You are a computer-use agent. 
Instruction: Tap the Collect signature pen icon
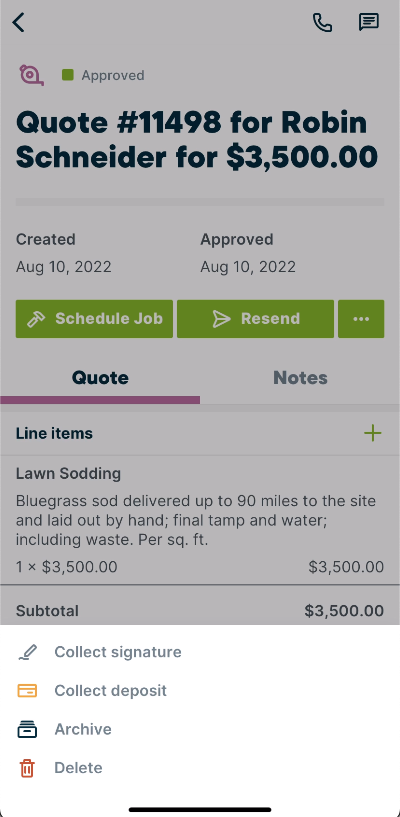pos(27,652)
